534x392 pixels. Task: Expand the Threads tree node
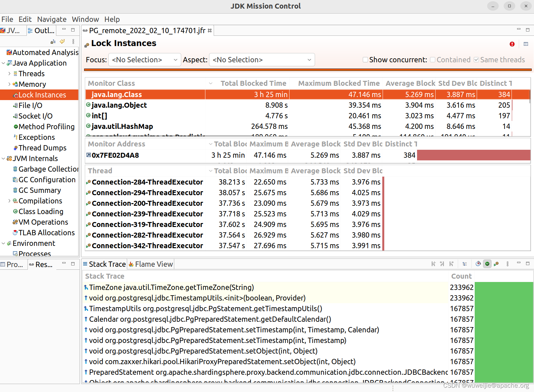click(9, 74)
